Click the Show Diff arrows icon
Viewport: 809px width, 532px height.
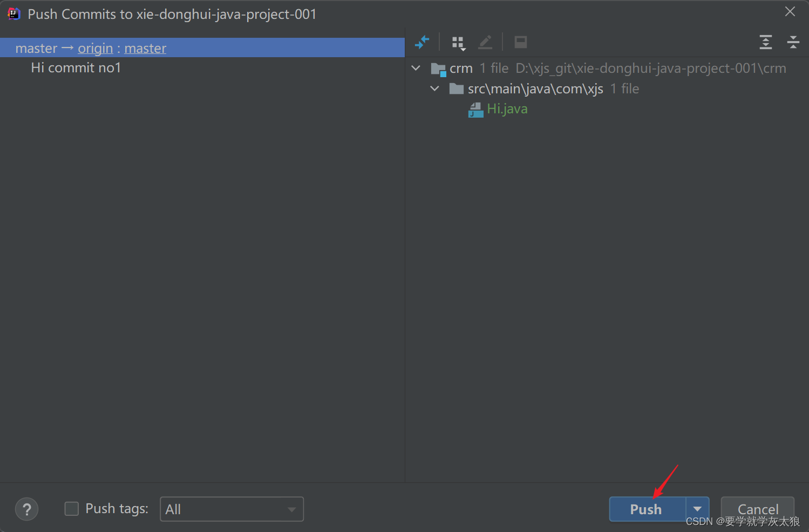tap(422, 42)
